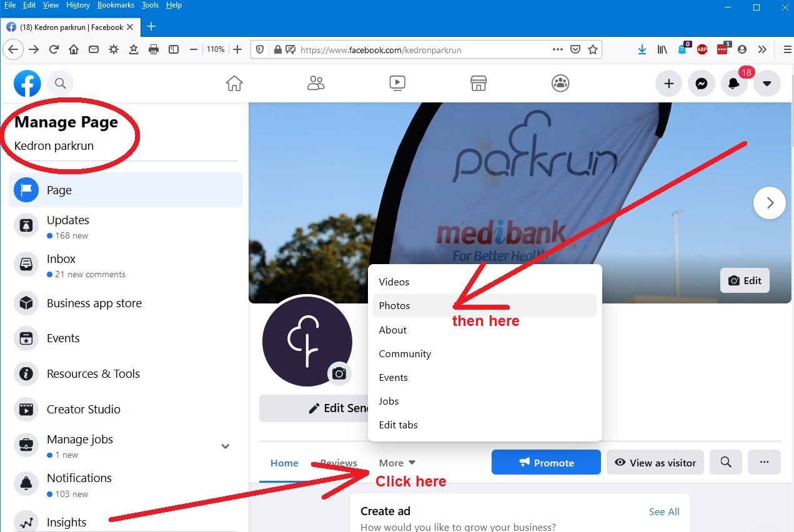This screenshot has width=794, height=532.
Task: Open the Messenger icon in top bar
Action: [x=702, y=84]
